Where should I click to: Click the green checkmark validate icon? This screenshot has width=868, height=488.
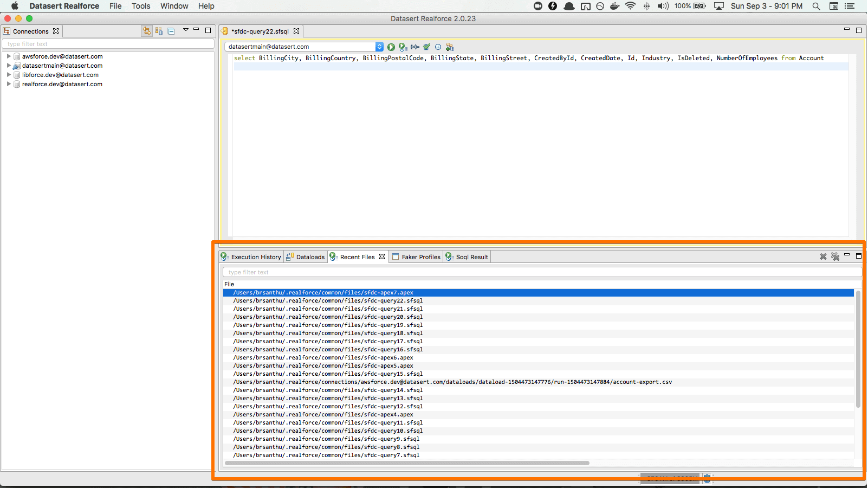427,47
